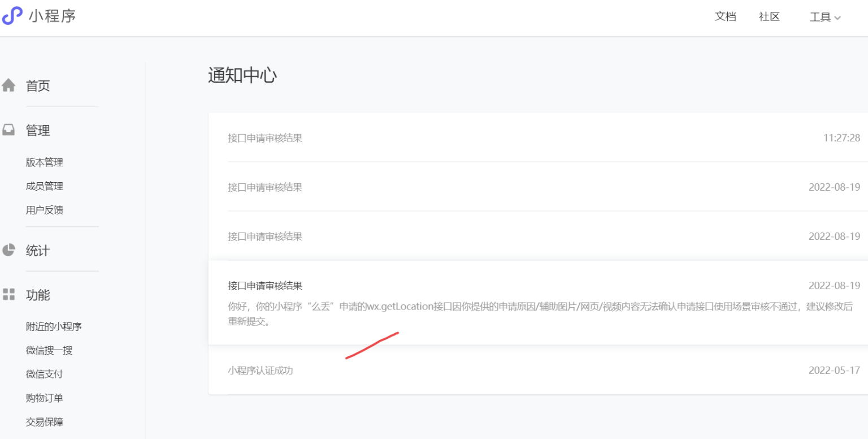Click the 小程序 logo icon

click(13, 15)
